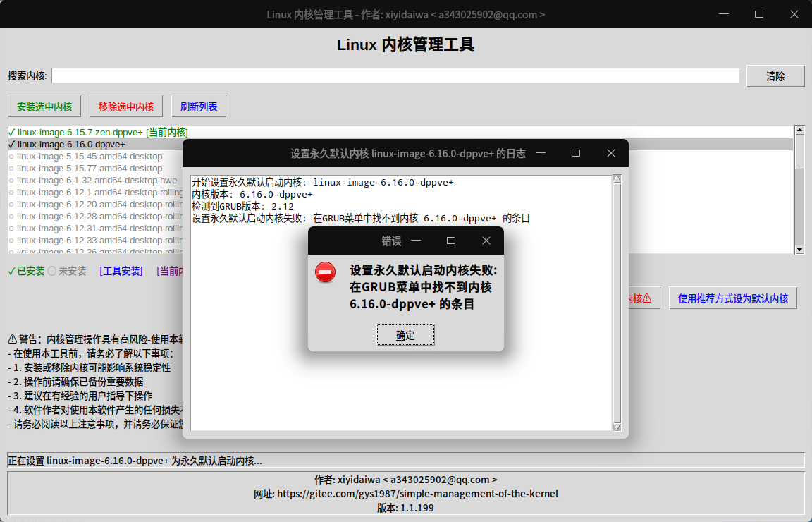Minimize the default kernel log window
Image resolution: width=812 pixels, height=522 pixels.
click(541, 153)
